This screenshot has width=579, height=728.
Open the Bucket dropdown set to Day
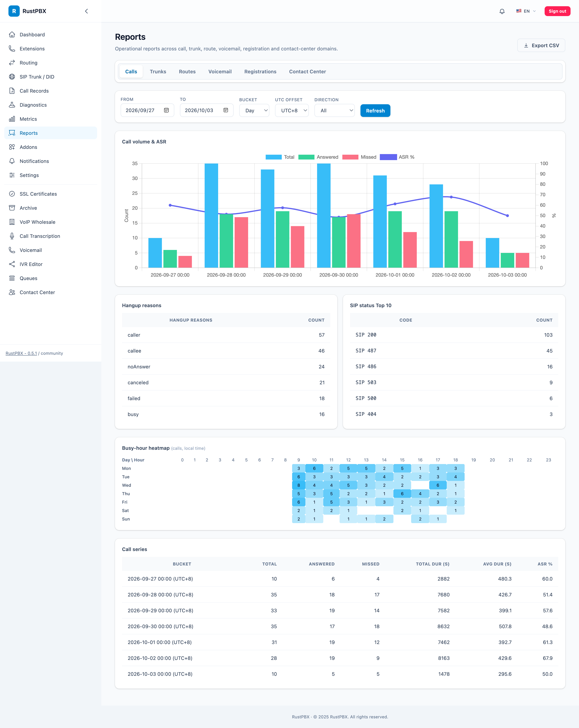254,110
